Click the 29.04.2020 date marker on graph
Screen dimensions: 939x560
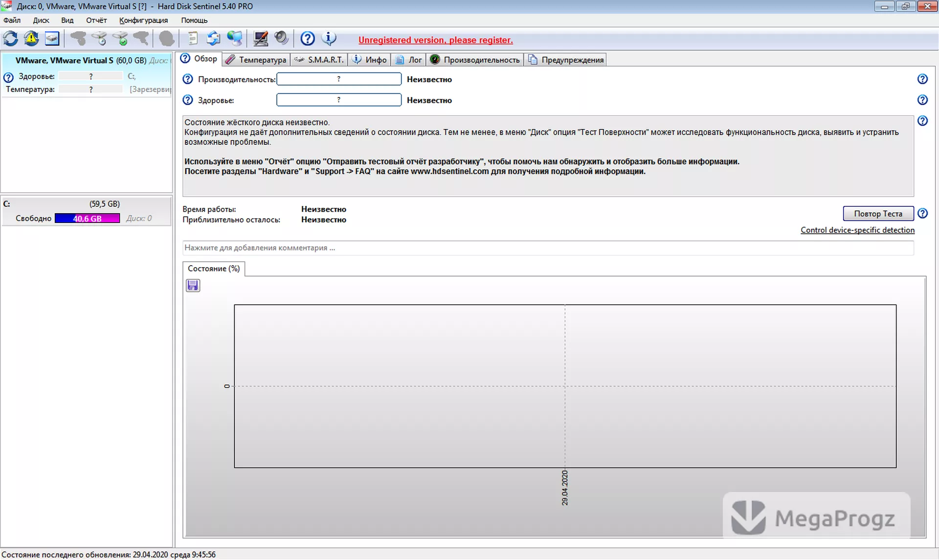click(565, 488)
